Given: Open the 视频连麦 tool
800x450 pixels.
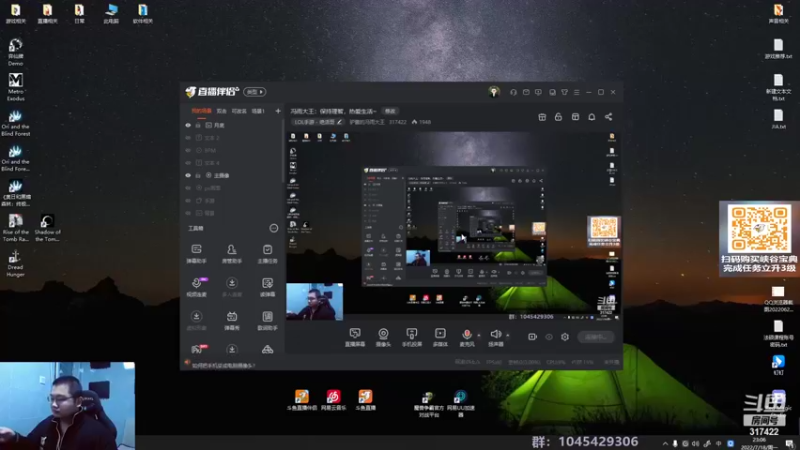Looking at the screenshot, I should (196, 287).
